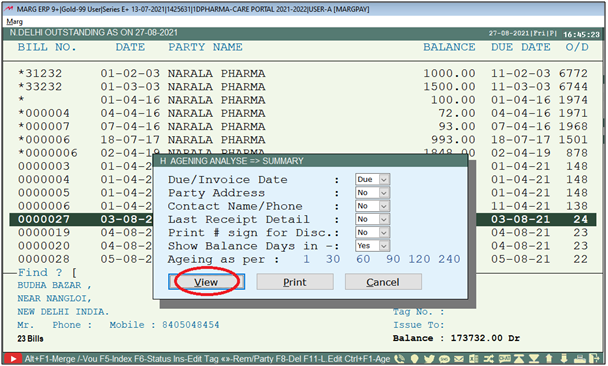The width and height of the screenshot is (608, 366).
Task: Select bill row *000004
Action: [302, 113]
